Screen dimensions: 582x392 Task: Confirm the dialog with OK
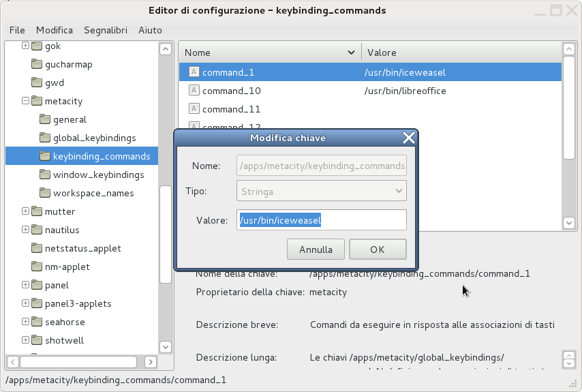coord(378,250)
